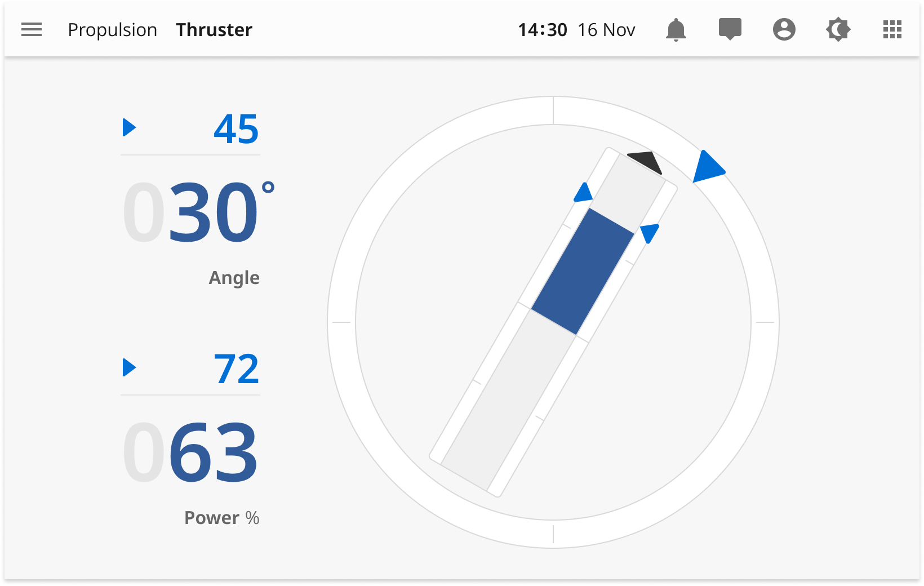
Task: Select the Thruster page title
Action: click(x=214, y=30)
